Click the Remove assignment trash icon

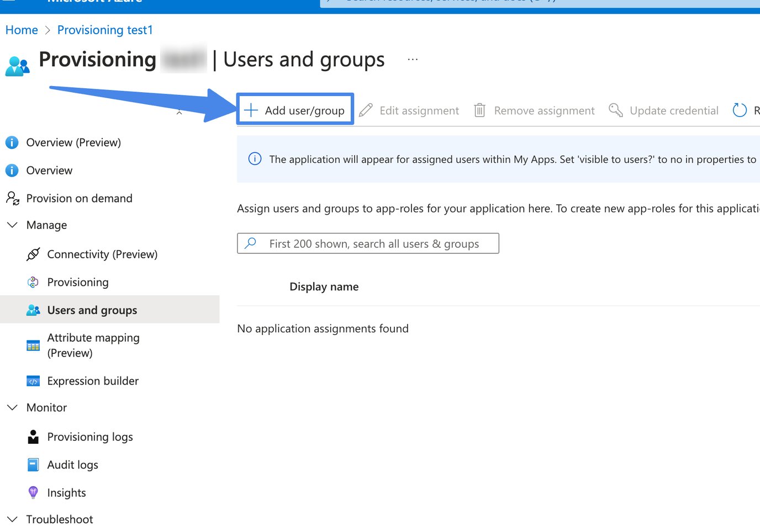(x=479, y=110)
